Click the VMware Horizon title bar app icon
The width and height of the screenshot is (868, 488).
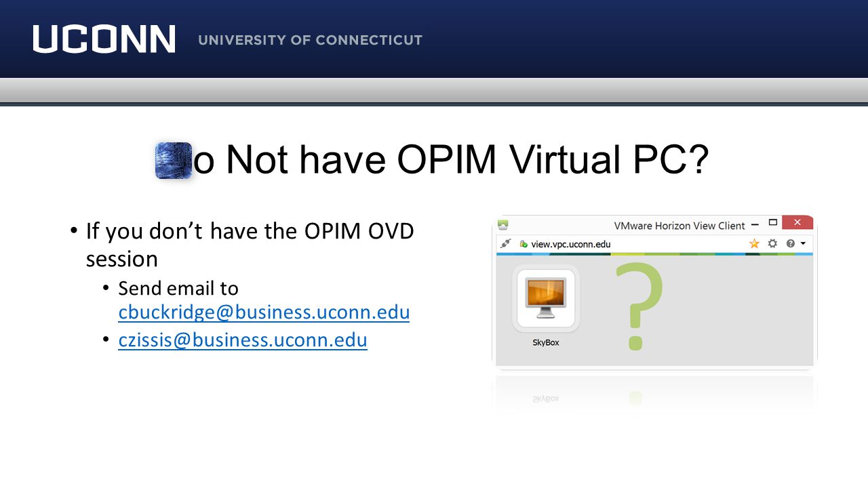pyautogui.click(x=503, y=224)
